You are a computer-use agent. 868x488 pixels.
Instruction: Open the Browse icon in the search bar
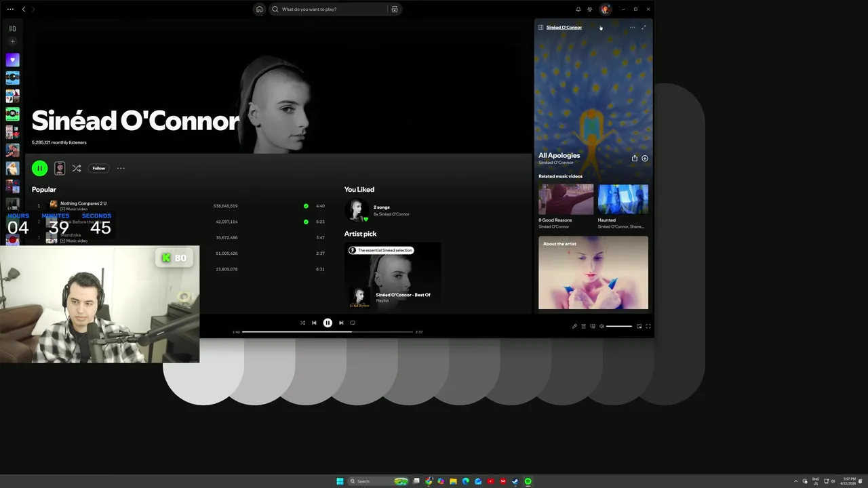(x=394, y=9)
